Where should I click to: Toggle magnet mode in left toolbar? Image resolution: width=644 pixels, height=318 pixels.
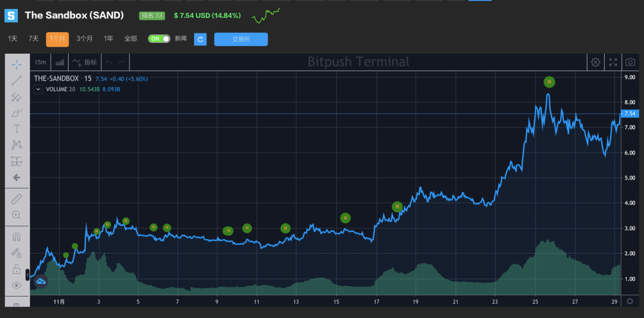tap(17, 237)
